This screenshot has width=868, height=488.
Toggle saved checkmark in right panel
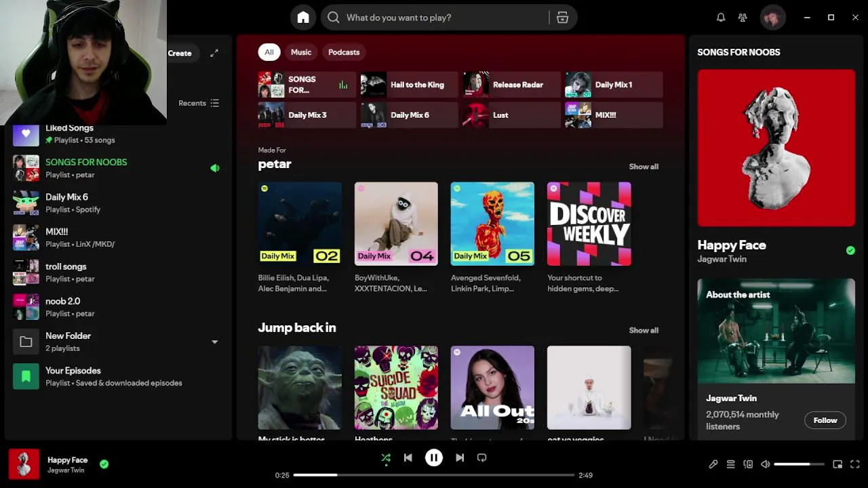[850, 251]
